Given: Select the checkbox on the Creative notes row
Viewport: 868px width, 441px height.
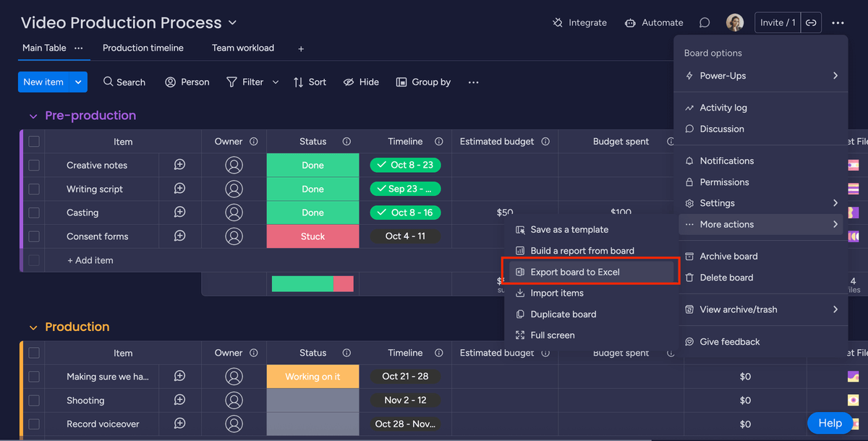Looking at the screenshot, I should pyautogui.click(x=33, y=165).
